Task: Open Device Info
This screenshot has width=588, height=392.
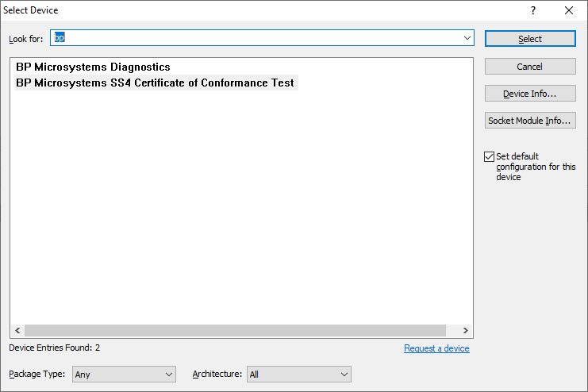Action: point(530,94)
